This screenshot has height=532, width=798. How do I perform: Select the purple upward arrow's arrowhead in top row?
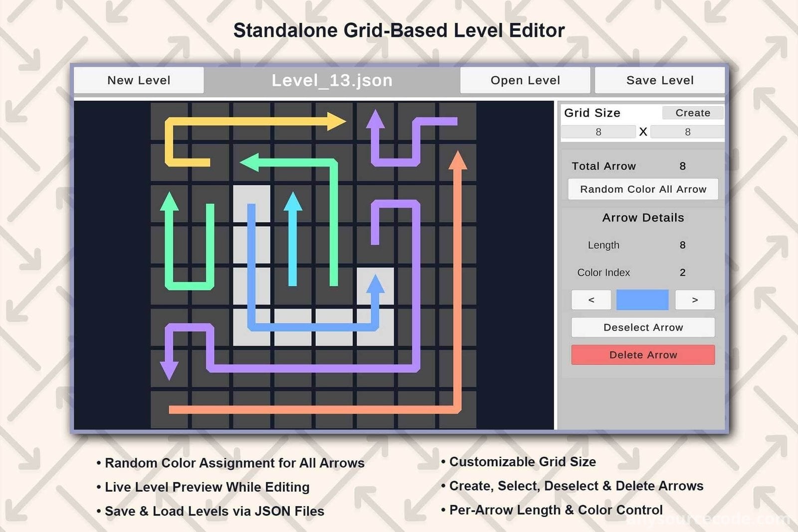tap(375, 120)
